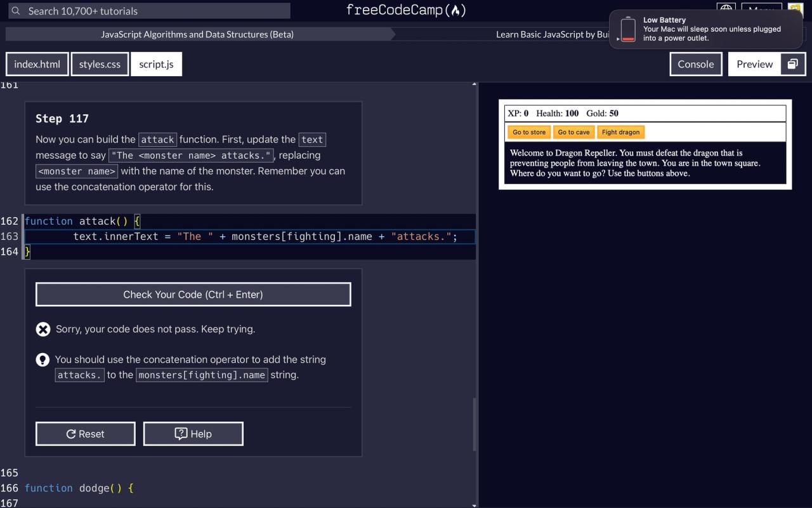Click the Go to store button
This screenshot has width=812, height=508.
528,131
